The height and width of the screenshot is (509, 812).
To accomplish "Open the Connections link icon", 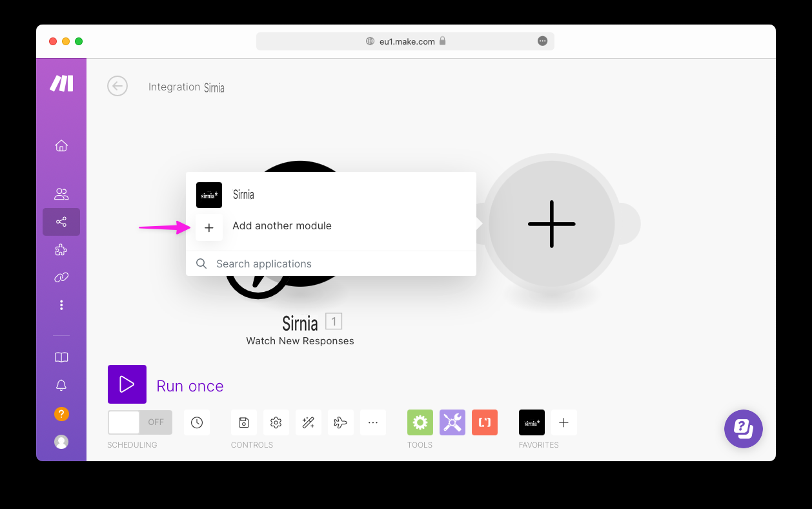I will [61, 277].
